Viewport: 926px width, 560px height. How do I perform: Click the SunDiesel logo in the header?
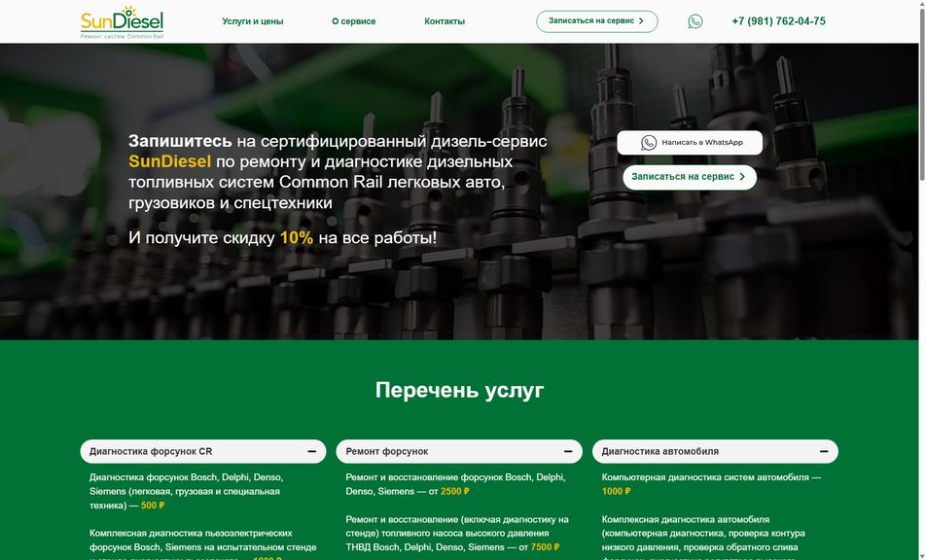122,22
